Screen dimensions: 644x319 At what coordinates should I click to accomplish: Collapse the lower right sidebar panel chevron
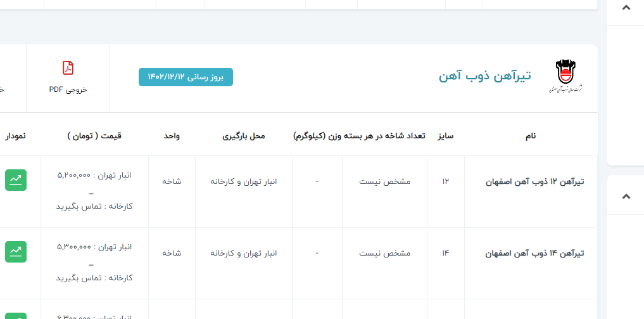(626, 196)
